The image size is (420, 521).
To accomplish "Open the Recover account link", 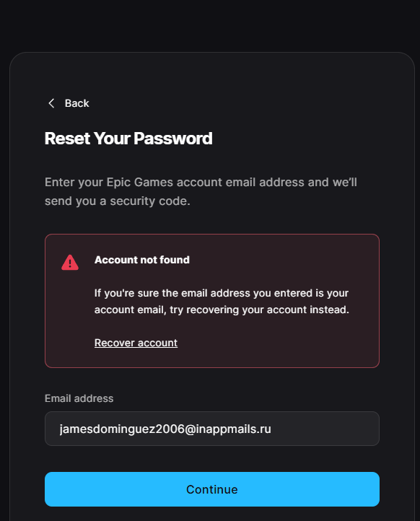I will point(136,343).
